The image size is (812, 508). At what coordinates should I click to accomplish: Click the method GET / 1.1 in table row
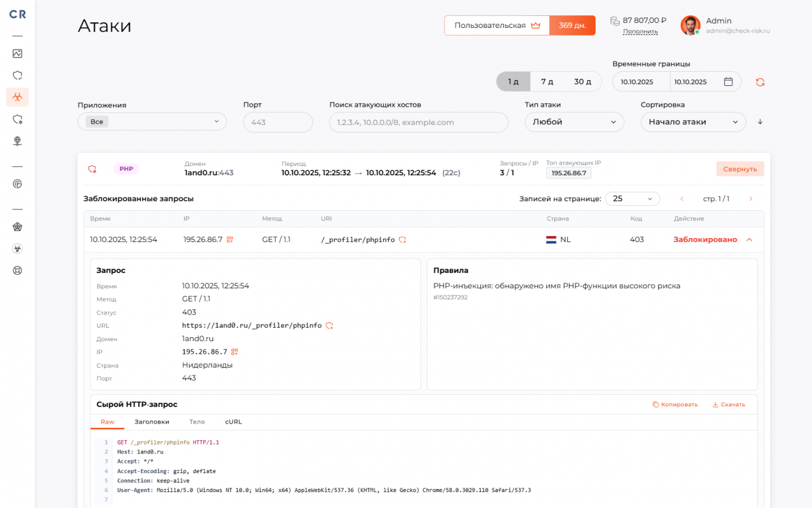coord(276,239)
